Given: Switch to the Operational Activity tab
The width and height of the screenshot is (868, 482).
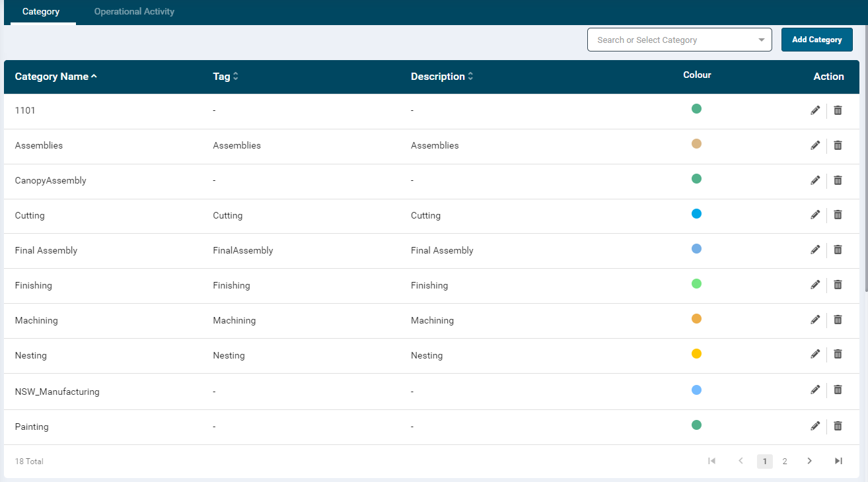Looking at the screenshot, I should (x=134, y=12).
